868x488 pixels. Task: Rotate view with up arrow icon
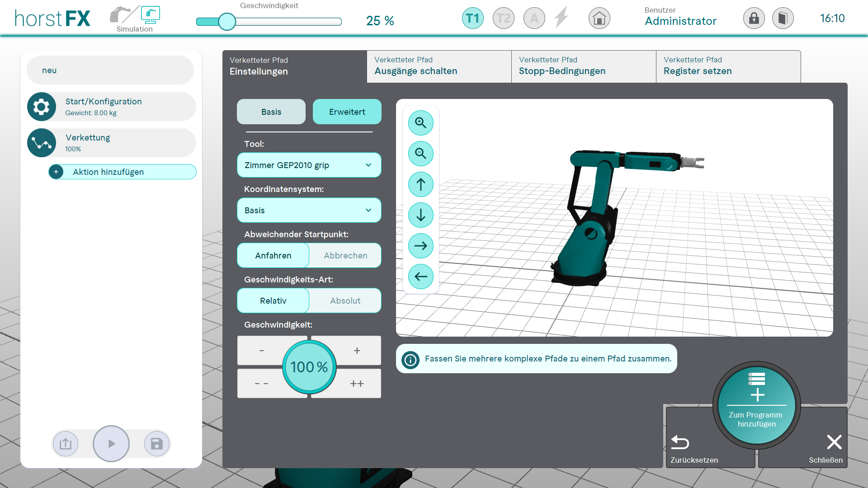(x=420, y=184)
